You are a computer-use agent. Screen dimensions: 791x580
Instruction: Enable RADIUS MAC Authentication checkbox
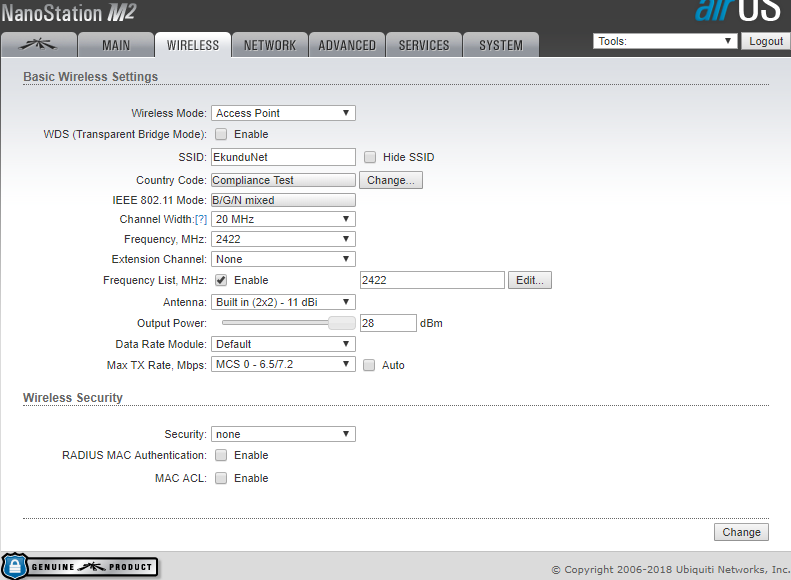pos(221,455)
